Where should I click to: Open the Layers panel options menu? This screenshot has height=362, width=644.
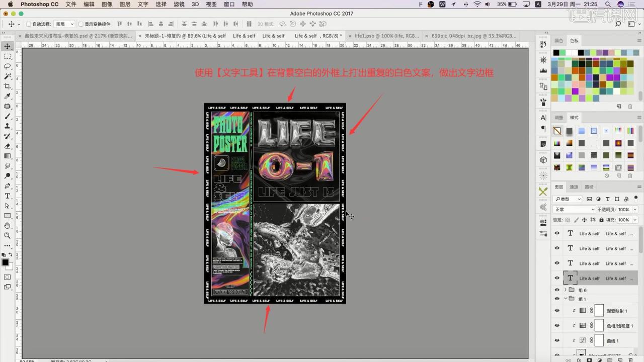639,187
